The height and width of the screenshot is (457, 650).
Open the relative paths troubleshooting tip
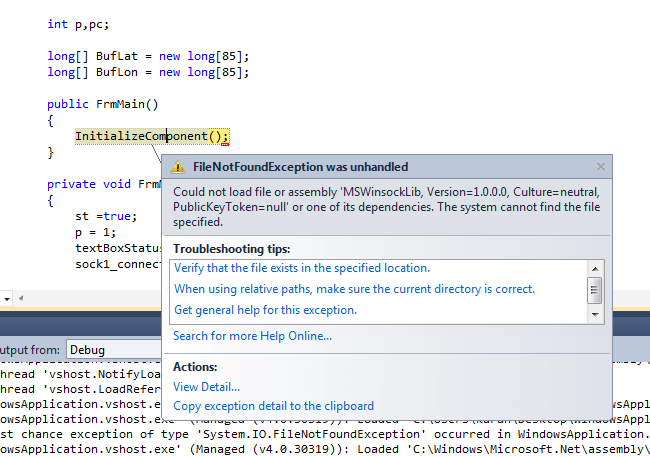click(354, 289)
